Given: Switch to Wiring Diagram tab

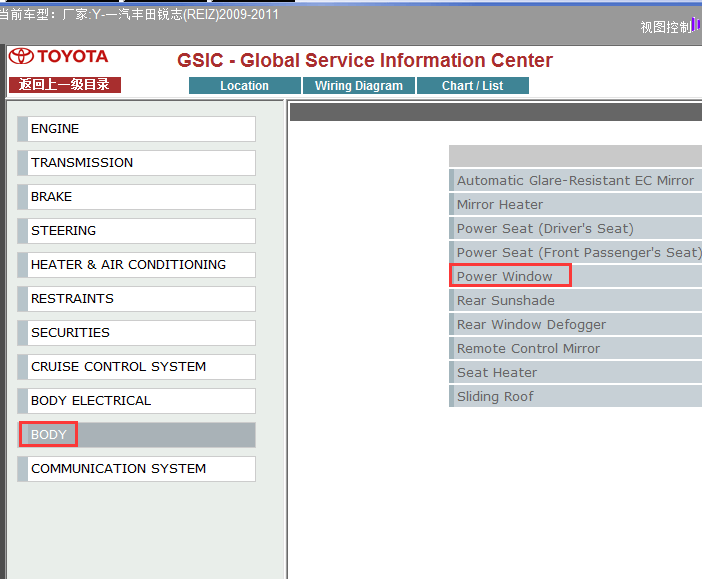Looking at the screenshot, I should [359, 86].
